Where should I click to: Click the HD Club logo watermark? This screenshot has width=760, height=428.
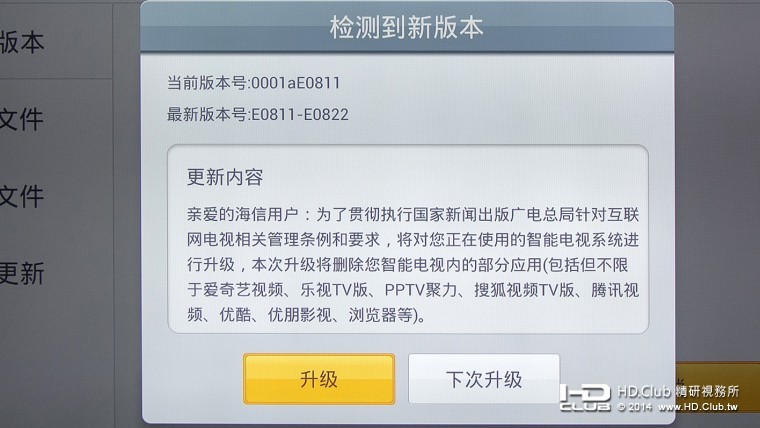[x=586, y=397]
